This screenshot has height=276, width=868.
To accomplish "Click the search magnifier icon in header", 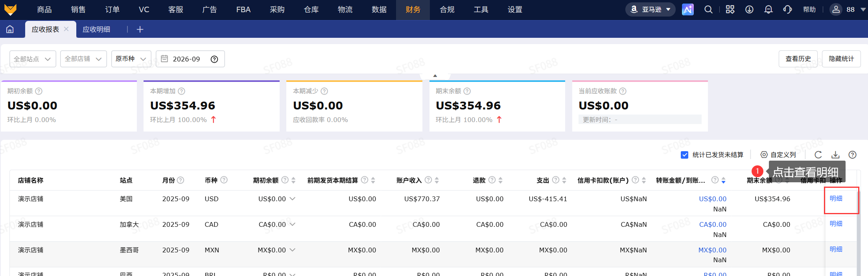I will point(708,9).
